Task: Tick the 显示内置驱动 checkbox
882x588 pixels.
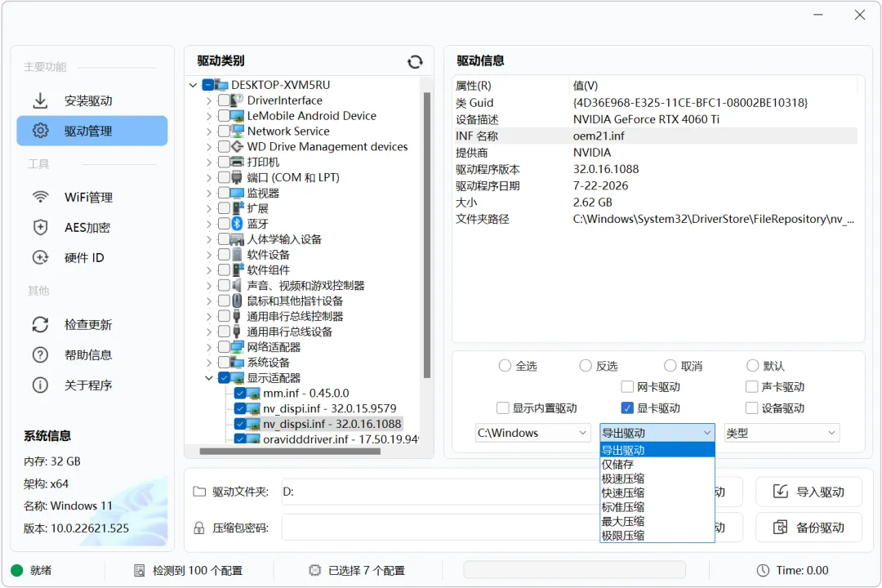Action: coord(503,408)
